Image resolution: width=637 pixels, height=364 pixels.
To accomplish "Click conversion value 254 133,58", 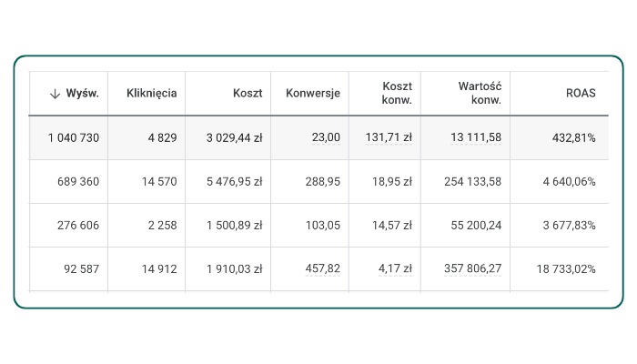I will (x=470, y=181).
